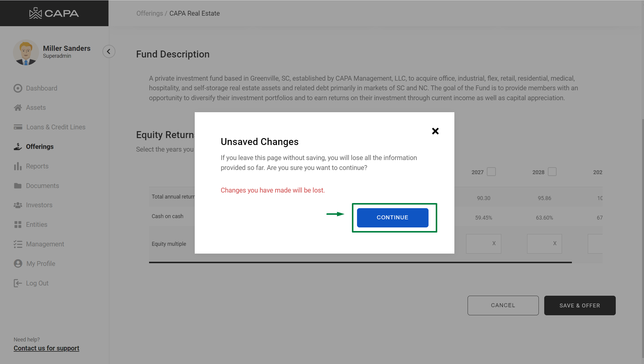
Task: Go to the My Profile page
Action: click(41, 264)
